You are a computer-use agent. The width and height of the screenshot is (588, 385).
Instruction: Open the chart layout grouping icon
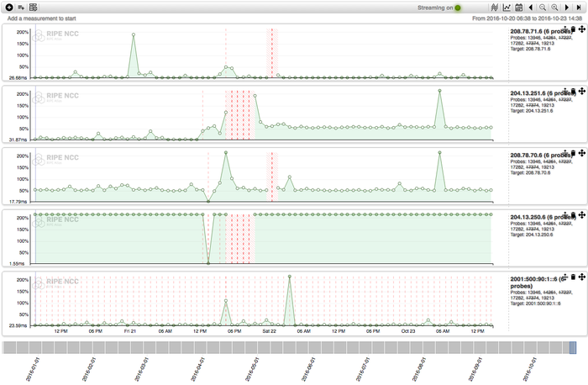tap(33, 7)
